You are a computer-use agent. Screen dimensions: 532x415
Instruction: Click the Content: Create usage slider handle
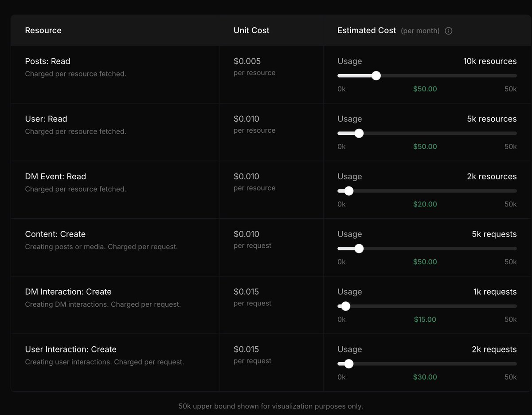click(x=359, y=249)
